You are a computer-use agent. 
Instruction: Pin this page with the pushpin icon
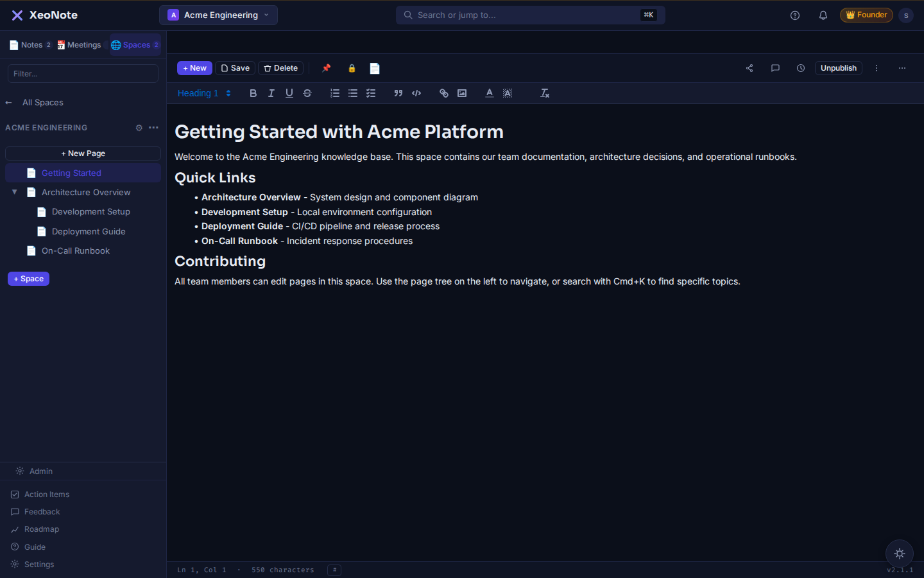[x=327, y=68]
